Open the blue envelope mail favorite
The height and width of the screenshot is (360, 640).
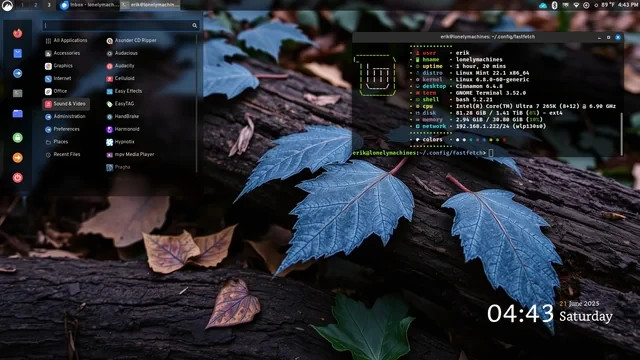pos(18,53)
